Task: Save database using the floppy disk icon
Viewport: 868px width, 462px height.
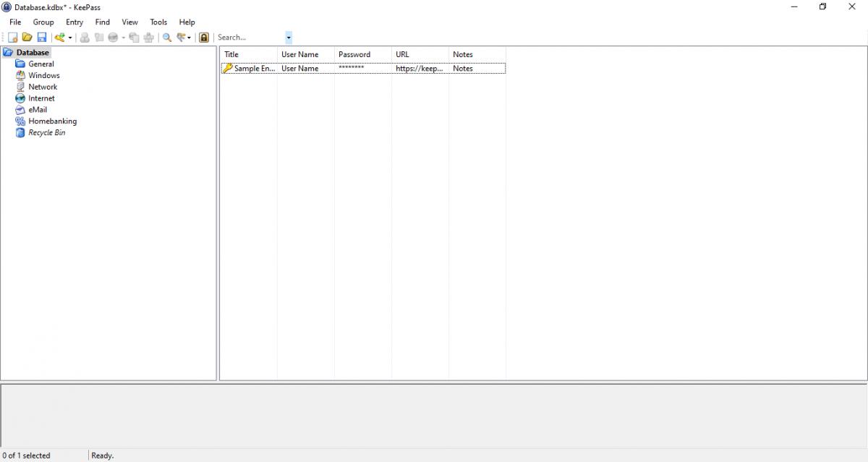Action: pyautogui.click(x=41, y=37)
